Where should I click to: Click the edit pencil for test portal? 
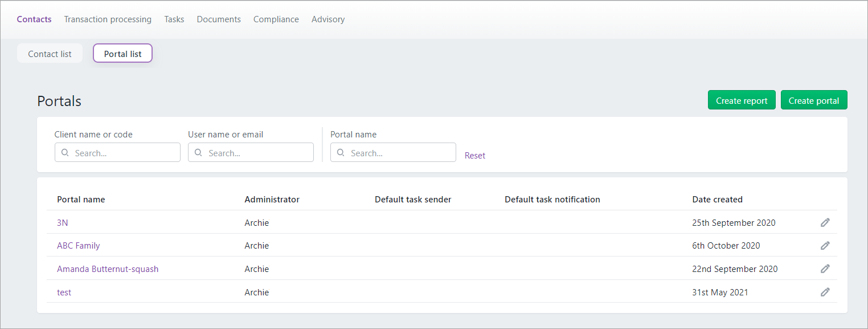click(825, 292)
